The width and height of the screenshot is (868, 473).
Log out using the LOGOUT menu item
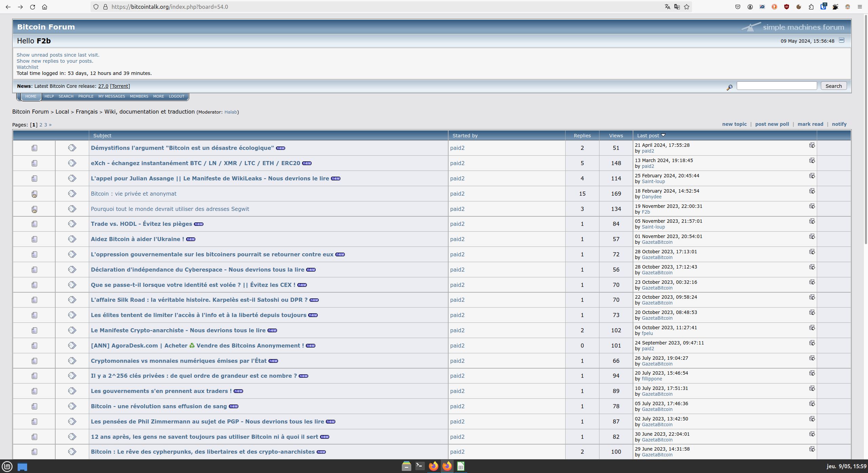point(177,96)
